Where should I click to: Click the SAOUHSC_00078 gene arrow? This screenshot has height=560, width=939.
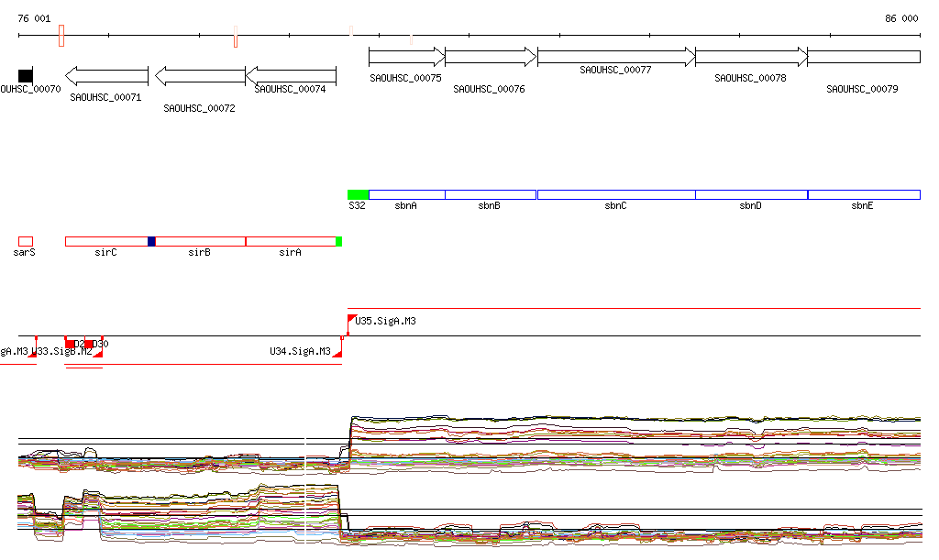[751, 58]
